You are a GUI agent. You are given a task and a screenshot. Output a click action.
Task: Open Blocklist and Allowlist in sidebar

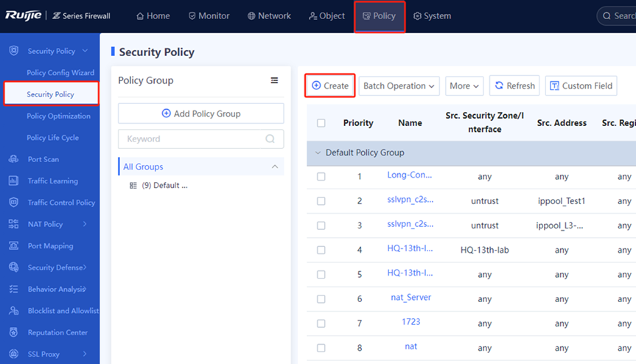63,310
